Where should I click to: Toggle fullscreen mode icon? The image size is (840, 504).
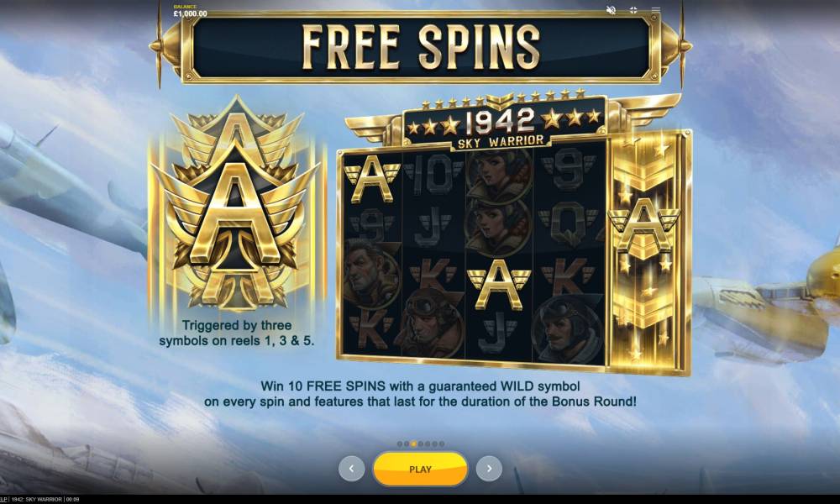(633, 10)
